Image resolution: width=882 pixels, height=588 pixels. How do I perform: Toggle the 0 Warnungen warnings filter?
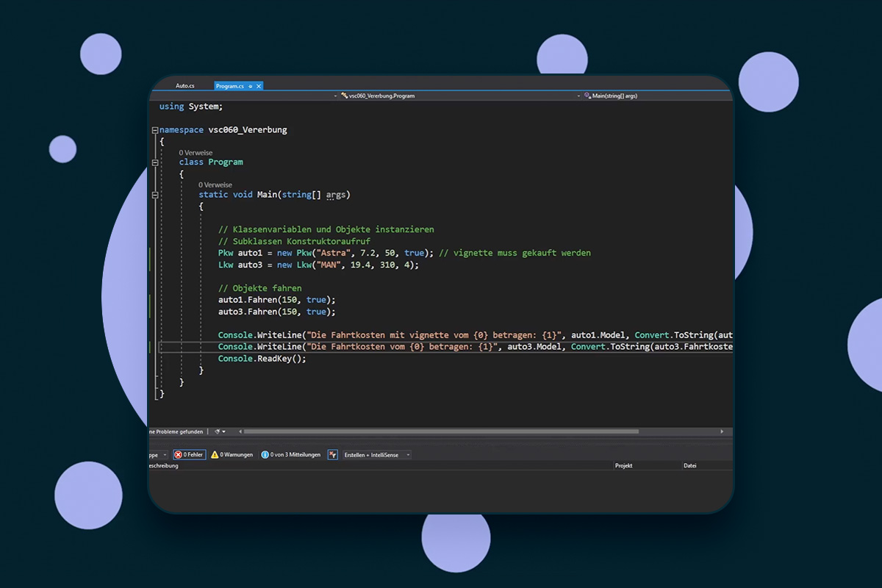coord(232,455)
